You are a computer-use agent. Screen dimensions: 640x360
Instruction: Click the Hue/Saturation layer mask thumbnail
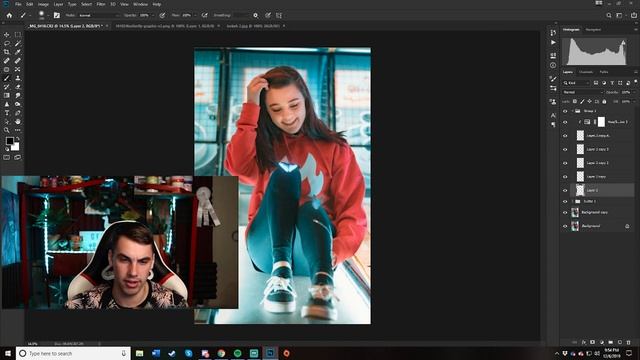(x=601, y=122)
